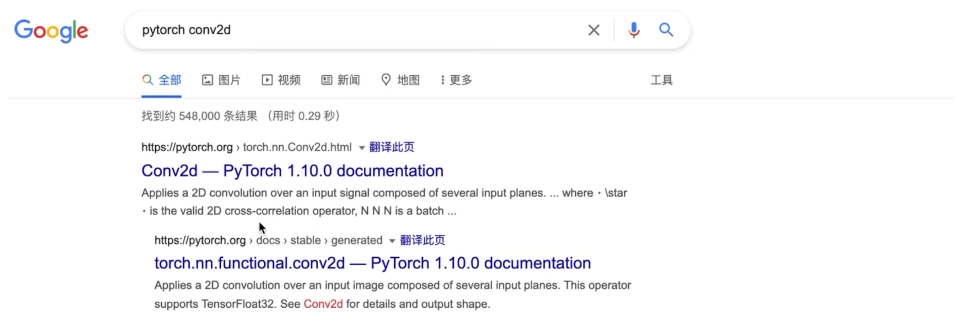Open the 工具 tools options
980x329 pixels.
point(662,80)
